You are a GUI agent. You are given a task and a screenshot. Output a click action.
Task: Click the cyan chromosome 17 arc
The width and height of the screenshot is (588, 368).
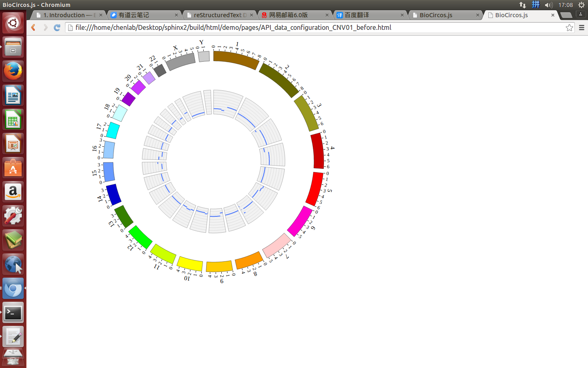coord(113,130)
